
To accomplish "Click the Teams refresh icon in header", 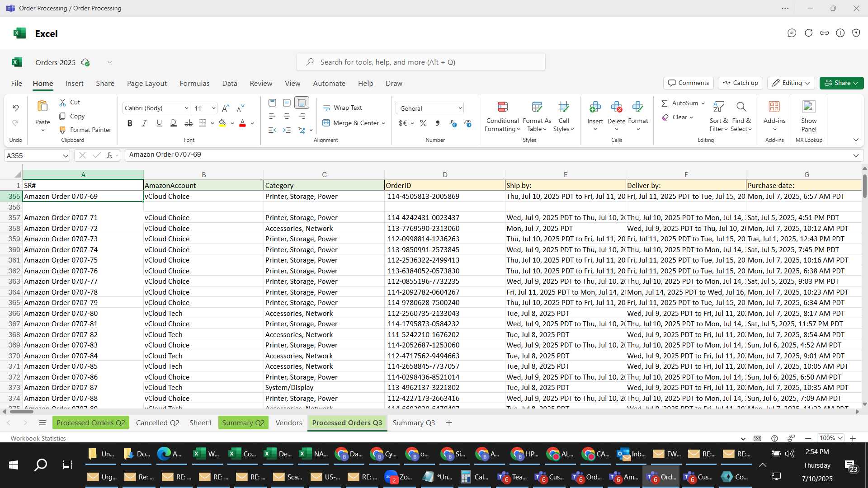I will (x=808, y=33).
